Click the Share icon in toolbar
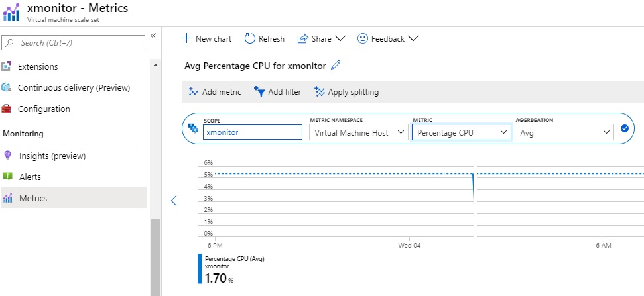Viewport: 644px width, 296px height. click(303, 39)
